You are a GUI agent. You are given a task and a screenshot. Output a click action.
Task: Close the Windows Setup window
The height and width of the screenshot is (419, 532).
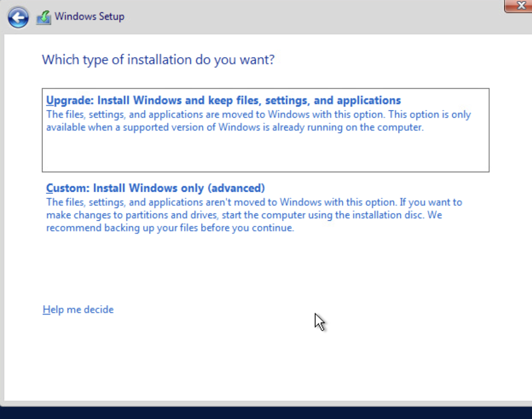click(x=520, y=6)
